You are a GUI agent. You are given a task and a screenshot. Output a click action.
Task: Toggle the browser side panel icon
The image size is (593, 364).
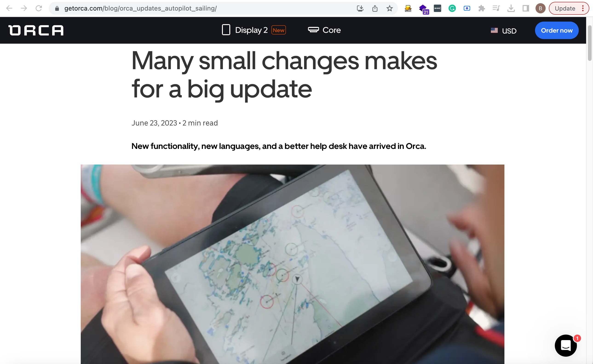click(526, 9)
